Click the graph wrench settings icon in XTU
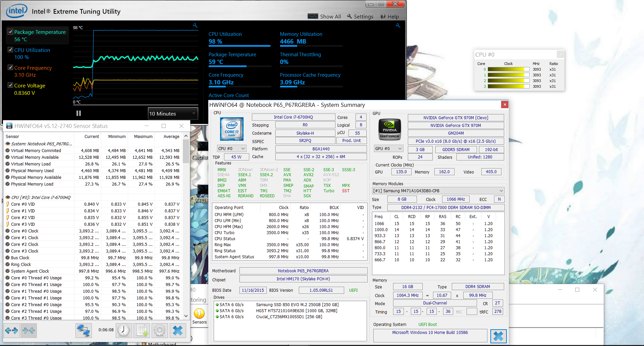Viewport: 644px width, 346px height. coord(195,25)
